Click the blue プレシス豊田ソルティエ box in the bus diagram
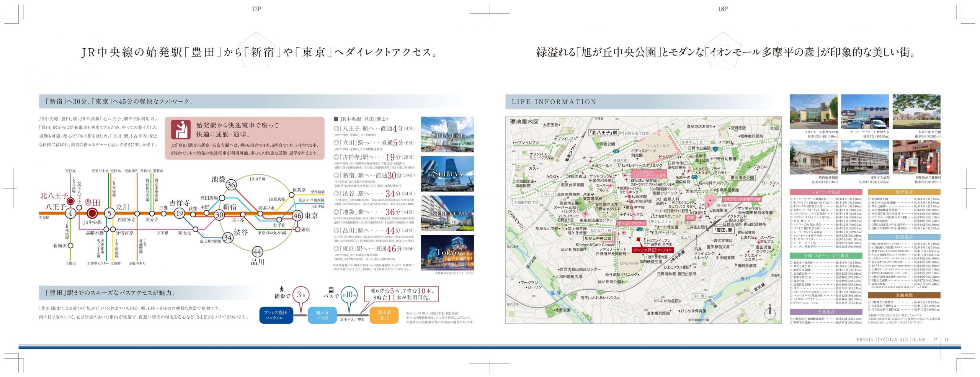Image resolution: width=980 pixels, height=377 pixels. pyautogui.click(x=276, y=315)
